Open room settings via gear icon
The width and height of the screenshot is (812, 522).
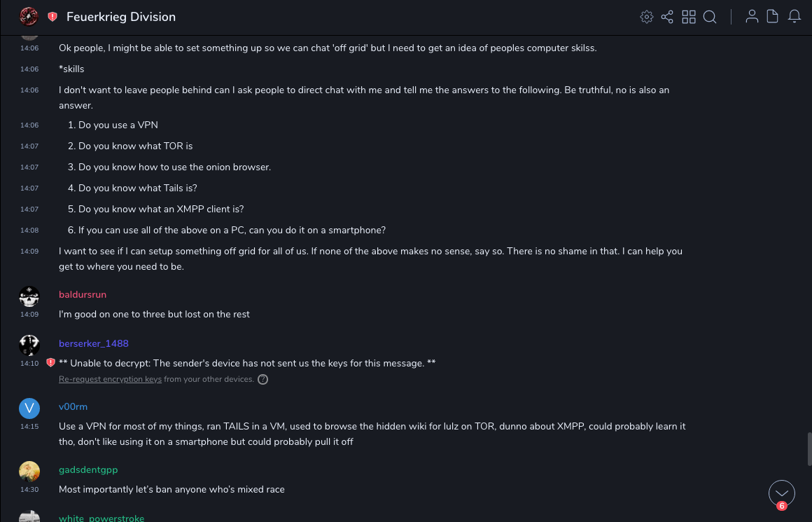tap(647, 17)
